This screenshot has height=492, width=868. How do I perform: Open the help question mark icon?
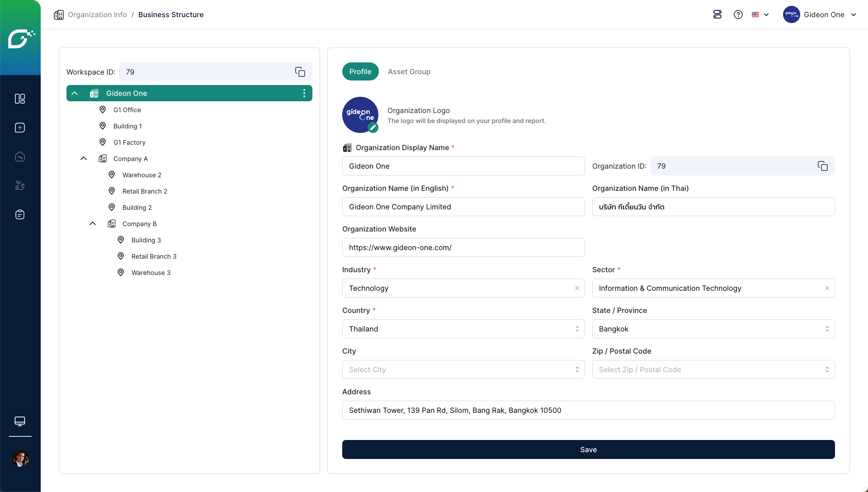(738, 14)
